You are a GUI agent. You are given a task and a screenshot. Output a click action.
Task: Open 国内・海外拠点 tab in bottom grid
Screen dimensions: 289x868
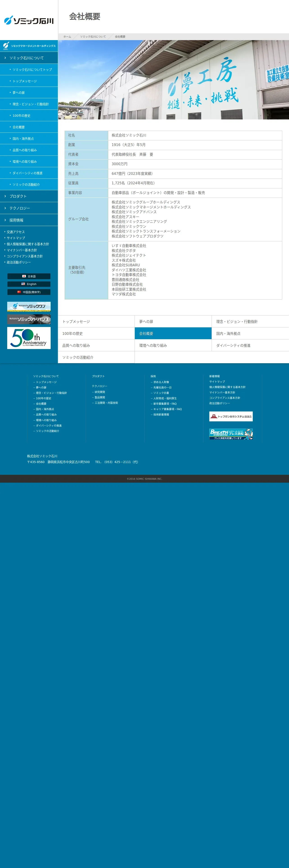250,333
